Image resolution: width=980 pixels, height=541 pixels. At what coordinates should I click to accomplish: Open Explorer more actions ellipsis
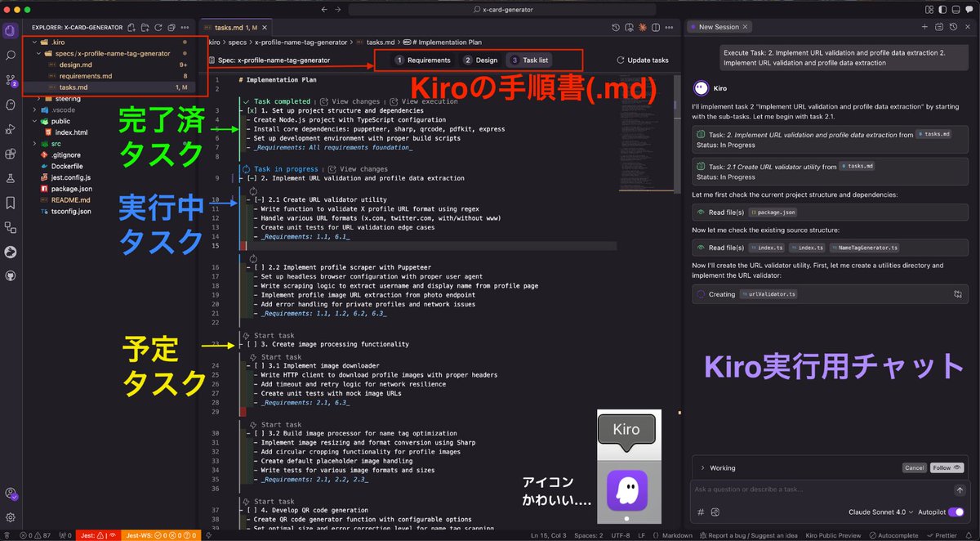click(x=186, y=27)
